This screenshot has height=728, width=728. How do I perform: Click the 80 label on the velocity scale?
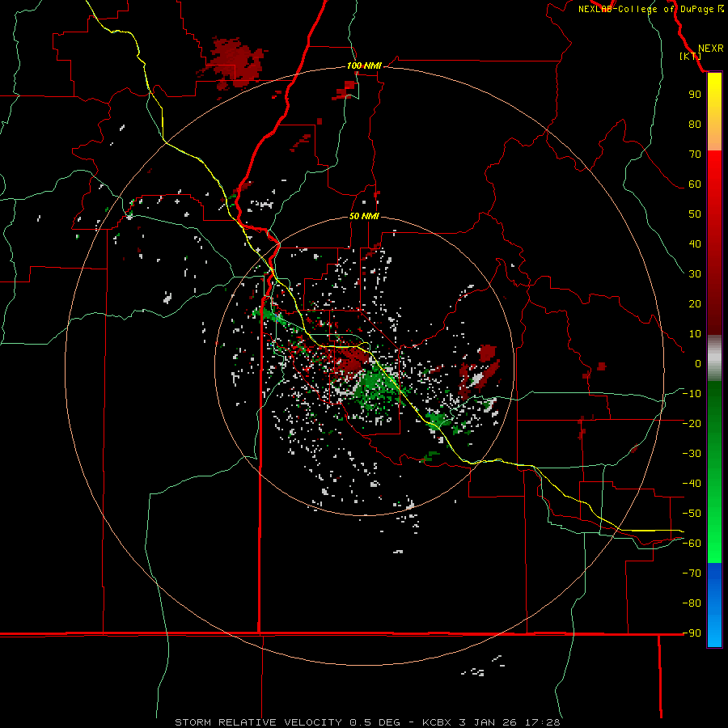coord(695,125)
